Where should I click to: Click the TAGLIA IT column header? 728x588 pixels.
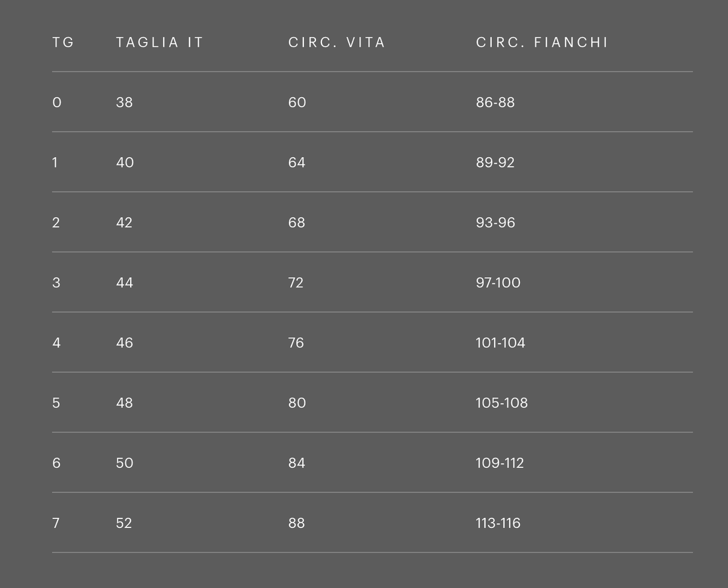(160, 43)
